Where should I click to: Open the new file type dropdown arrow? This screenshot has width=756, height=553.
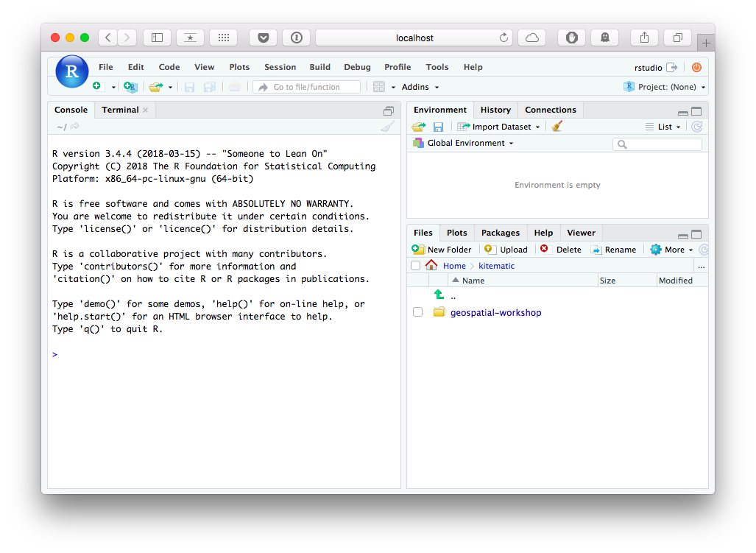(114, 88)
